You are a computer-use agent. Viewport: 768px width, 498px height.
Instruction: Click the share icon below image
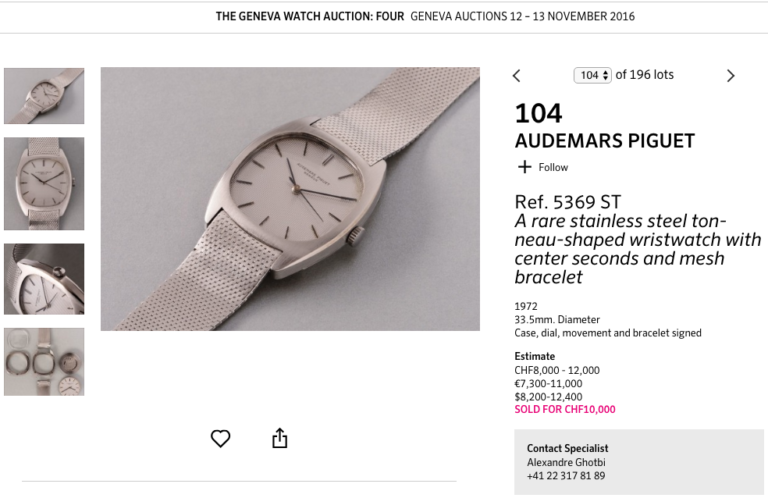[x=280, y=438]
